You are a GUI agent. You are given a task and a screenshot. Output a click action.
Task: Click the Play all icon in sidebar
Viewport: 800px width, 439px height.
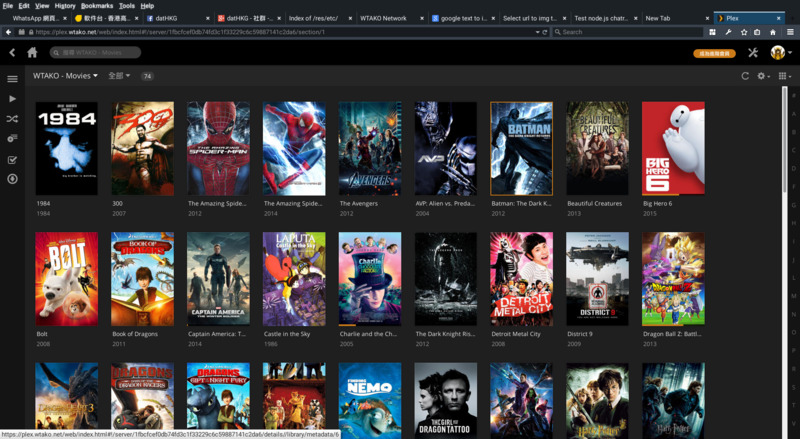pyautogui.click(x=12, y=99)
